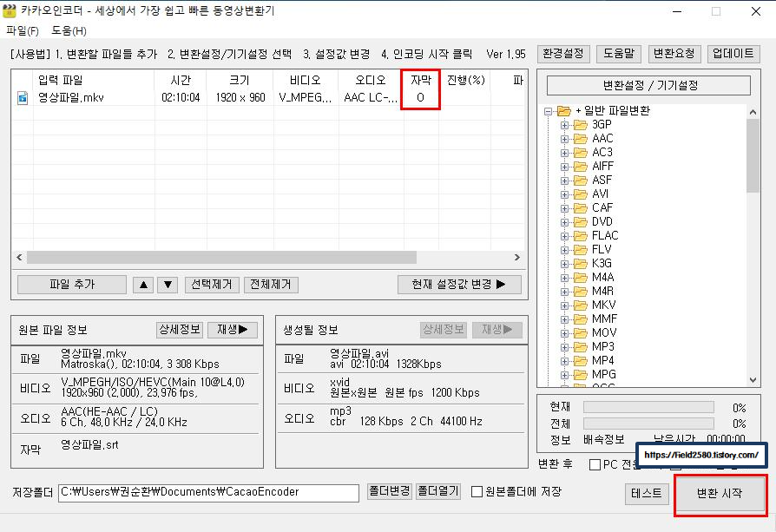
Task: Select the 영상파일.mkv row name
Action: 71,98
